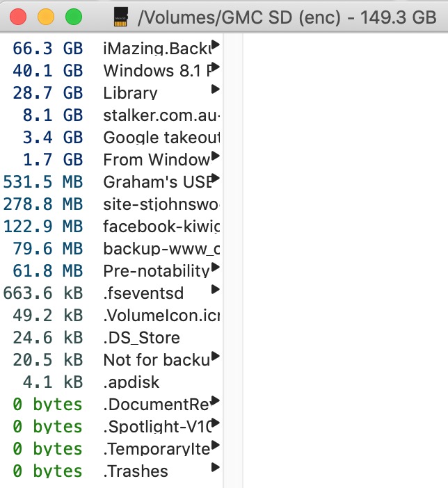This screenshot has width=448, height=488.
Task: Select the .DS_Store file
Action: click(142, 338)
